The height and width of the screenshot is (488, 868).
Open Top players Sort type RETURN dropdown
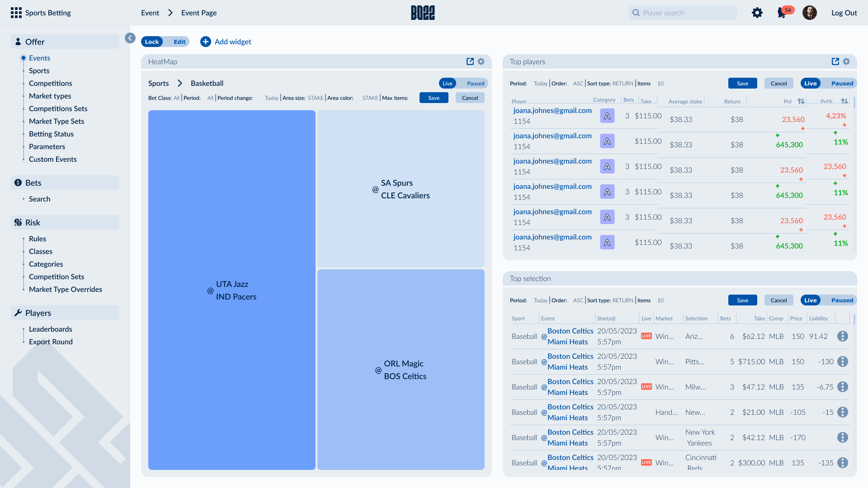pyautogui.click(x=623, y=83)
